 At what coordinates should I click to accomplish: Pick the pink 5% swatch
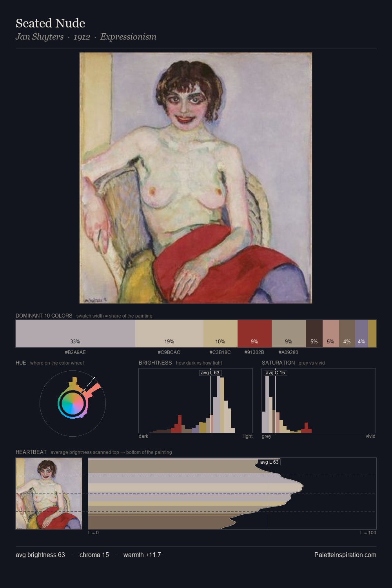[x=331, y=334]
